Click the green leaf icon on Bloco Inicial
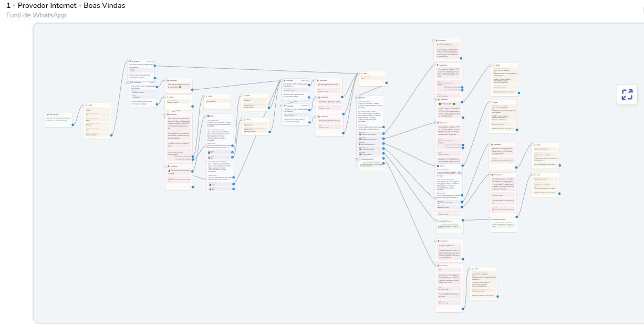The height and width of the screenshot is (326, 644). click(48, 114)
